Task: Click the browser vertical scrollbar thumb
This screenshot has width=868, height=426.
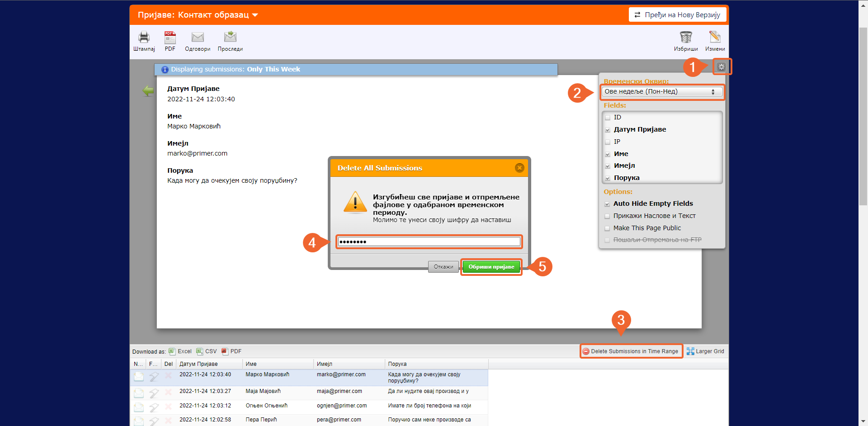Action: (863, 116)
